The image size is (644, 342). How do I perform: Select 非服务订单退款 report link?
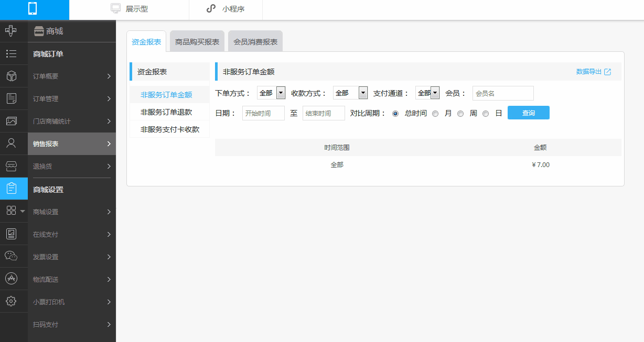(x=166, y=112)
